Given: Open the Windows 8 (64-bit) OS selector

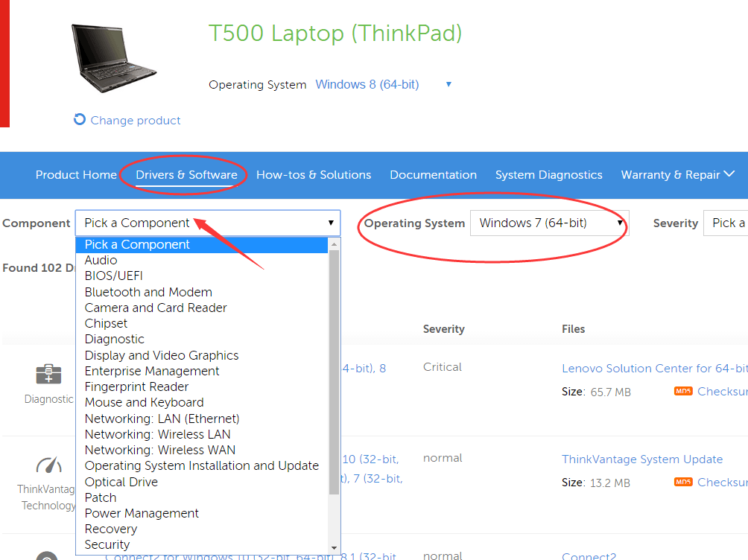Looking at the screenshot, I should point(384,84).
